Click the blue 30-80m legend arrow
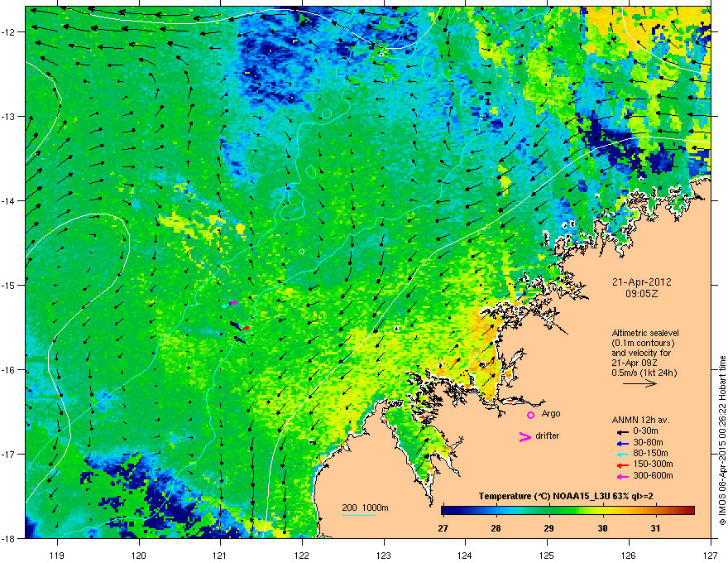This screenshot has height=563, width=728. 623,443
